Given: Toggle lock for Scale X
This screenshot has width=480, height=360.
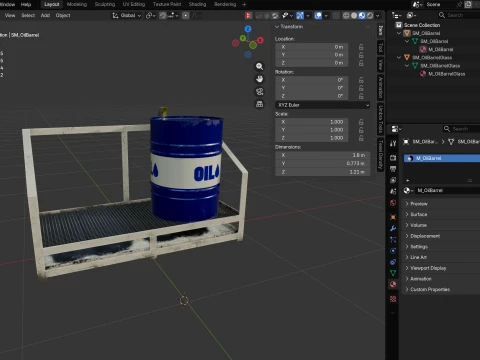Looking at the screenshot, I should (361, 122).
